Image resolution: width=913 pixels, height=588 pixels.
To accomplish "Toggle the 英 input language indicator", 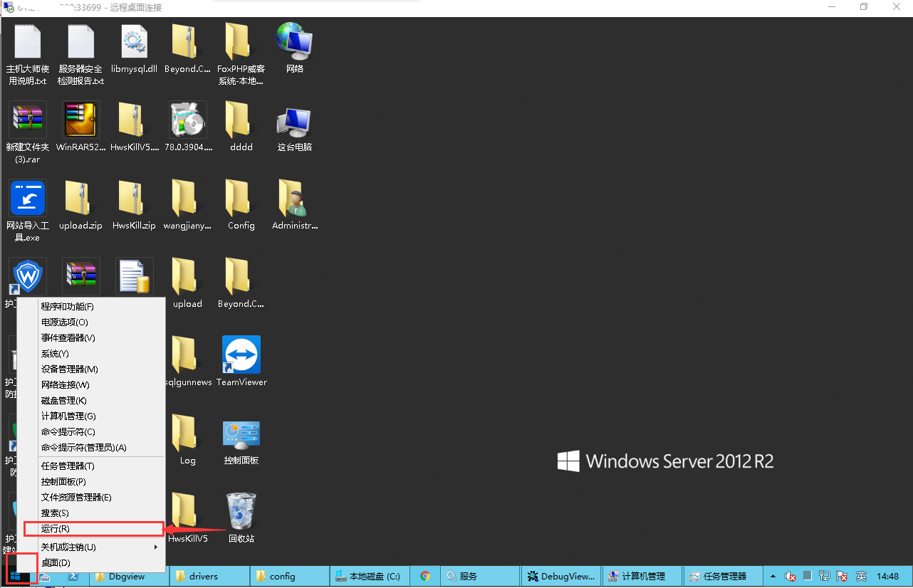I will point(861,576).
